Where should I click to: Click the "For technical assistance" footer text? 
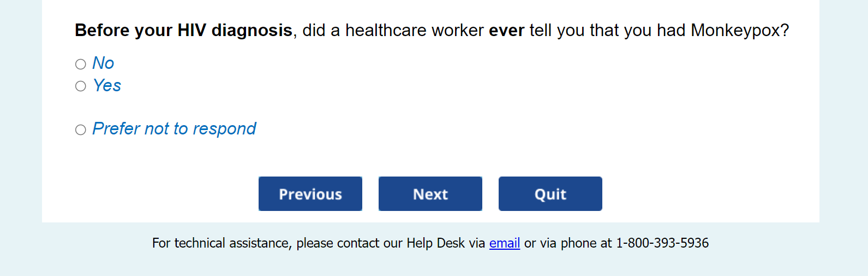[220, 243]
